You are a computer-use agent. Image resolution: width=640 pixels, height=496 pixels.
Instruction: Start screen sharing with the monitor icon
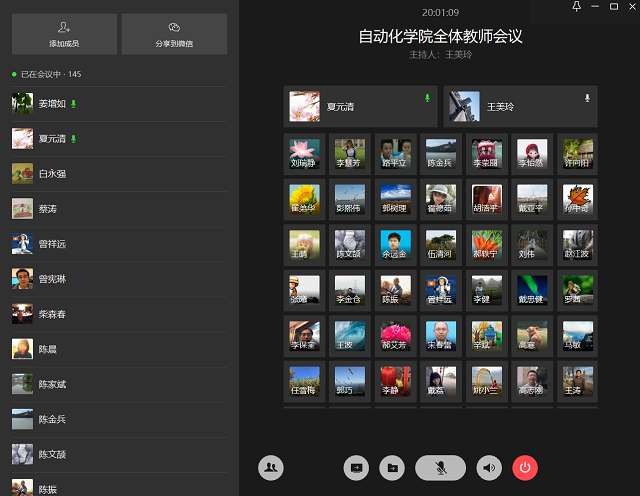[x=355, y=467]
